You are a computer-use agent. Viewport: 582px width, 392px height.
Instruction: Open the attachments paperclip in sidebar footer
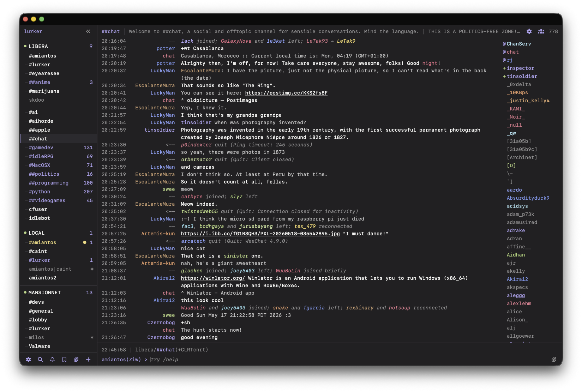pyautogui.click(x=76, y=360)
